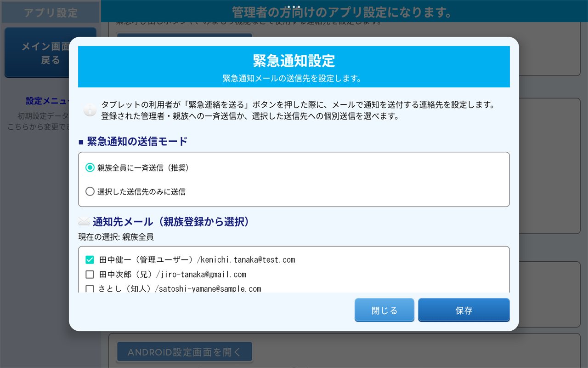Viewport: 588px width, 368px height.
Task: Click the 保存 save button
Action: tap(464, 310)
